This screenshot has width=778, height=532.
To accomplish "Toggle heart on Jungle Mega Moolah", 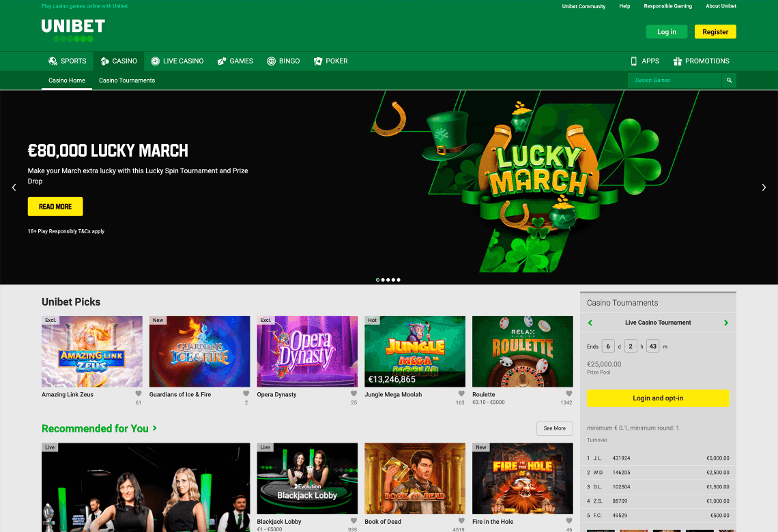I will [461, 394].
